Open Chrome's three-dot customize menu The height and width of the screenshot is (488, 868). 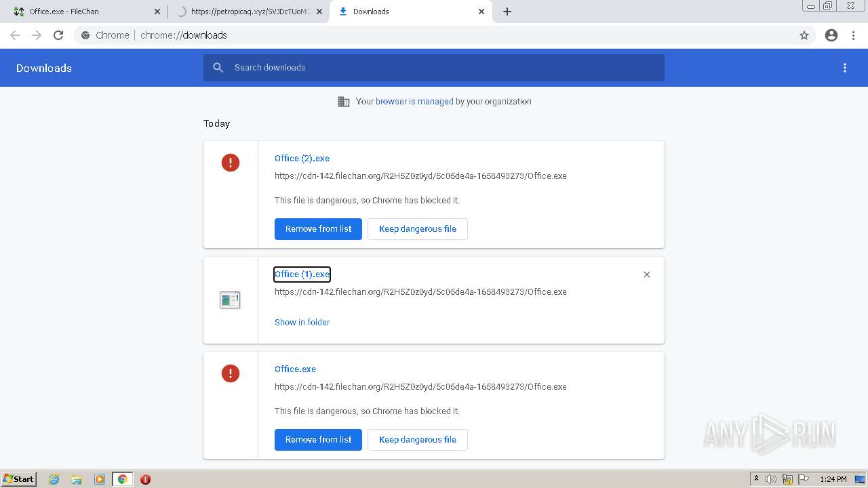coord(854,35)
